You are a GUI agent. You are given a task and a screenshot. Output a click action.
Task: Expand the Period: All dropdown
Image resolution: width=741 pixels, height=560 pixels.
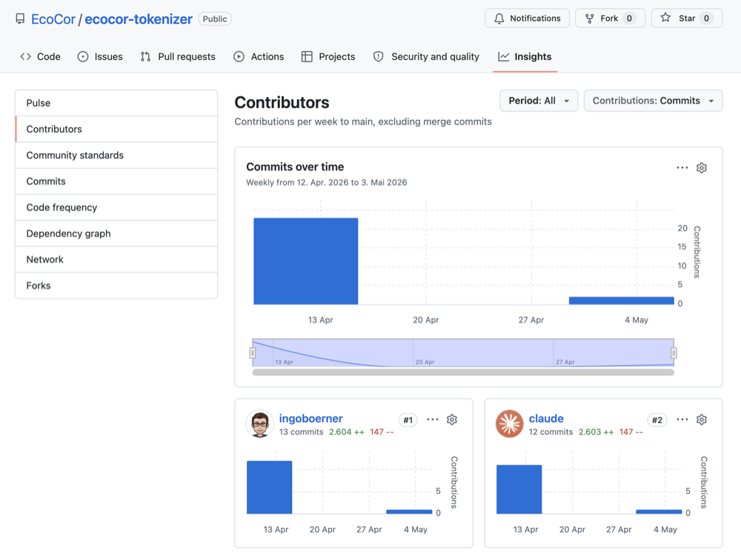pos(539,101)
